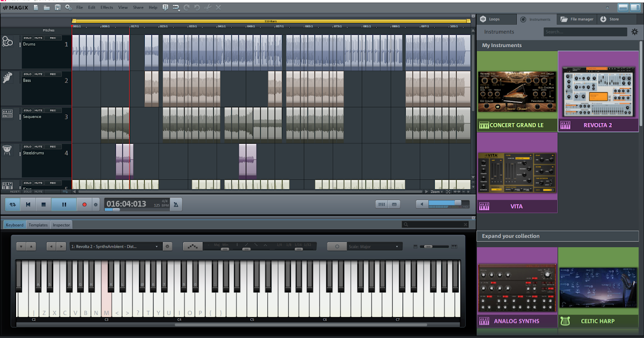Pause playback with the pause button
This screenshot has height=338, width=644.
(x=64, y=204)
